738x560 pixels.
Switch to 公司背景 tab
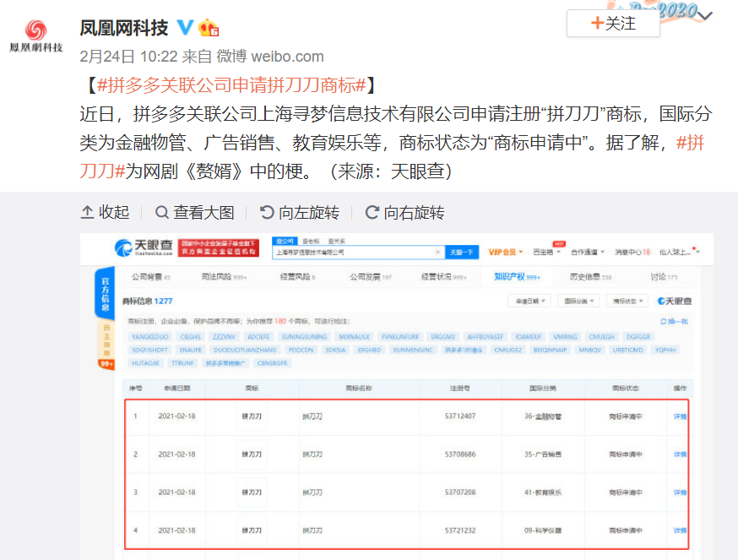[150, 277]
